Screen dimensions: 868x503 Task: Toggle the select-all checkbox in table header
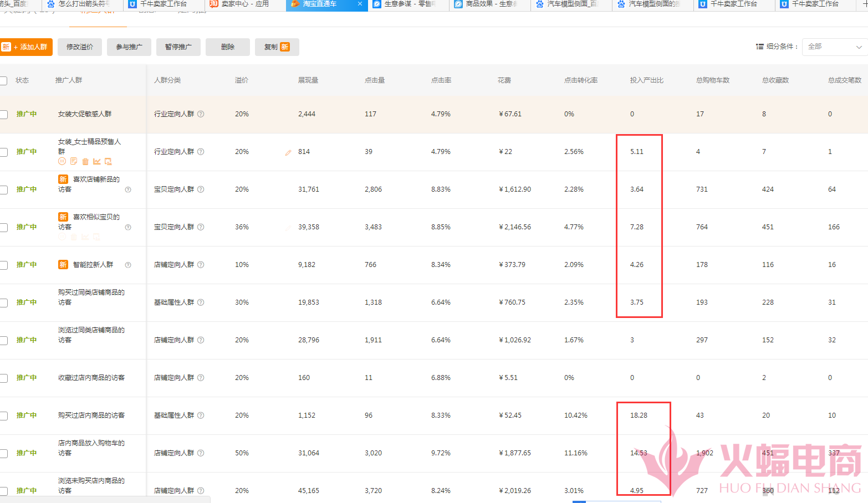point(3,81)
